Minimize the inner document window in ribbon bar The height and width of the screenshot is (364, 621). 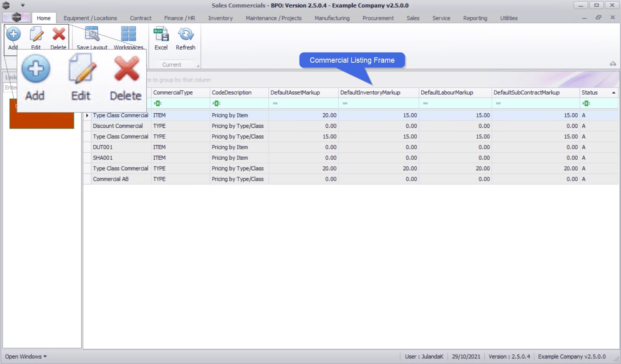pyautogui.click(x=584, y=18)
